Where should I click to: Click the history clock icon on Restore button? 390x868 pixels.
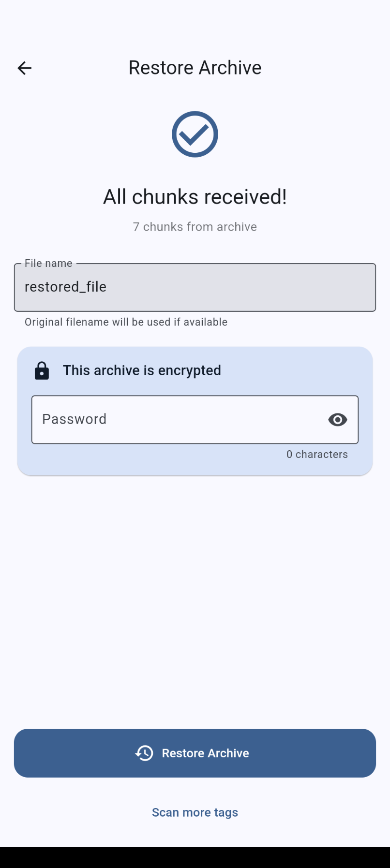[144, 753]
